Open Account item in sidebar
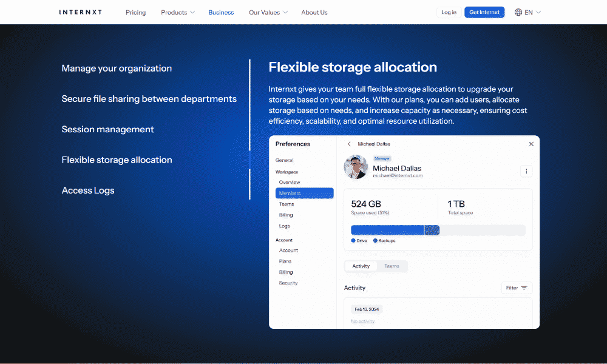The image size is (607, 364). click(x=288, y=251)
